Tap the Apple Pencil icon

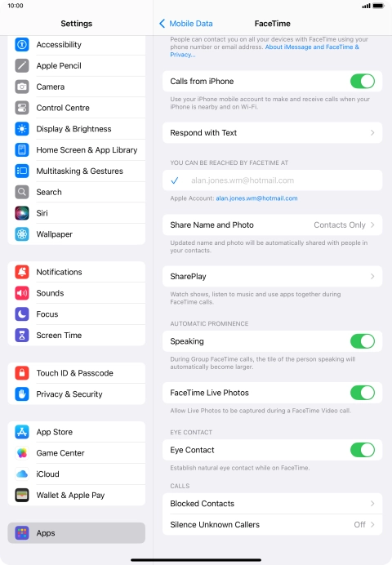click(22, 65)
